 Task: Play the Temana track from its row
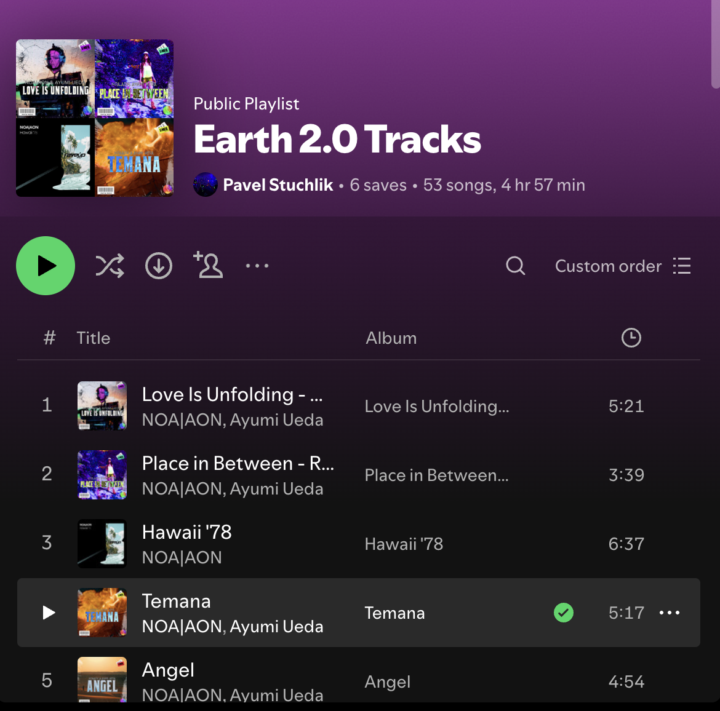[x=48, y=613]
